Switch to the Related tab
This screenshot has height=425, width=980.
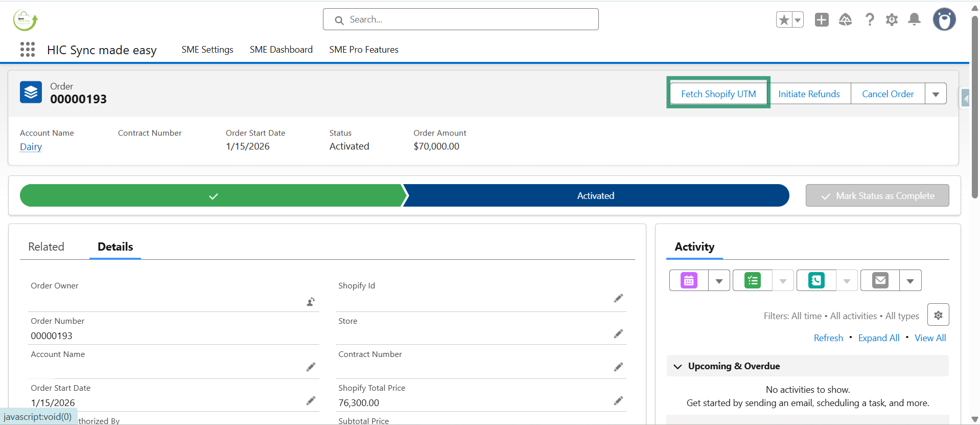[46, 247]
